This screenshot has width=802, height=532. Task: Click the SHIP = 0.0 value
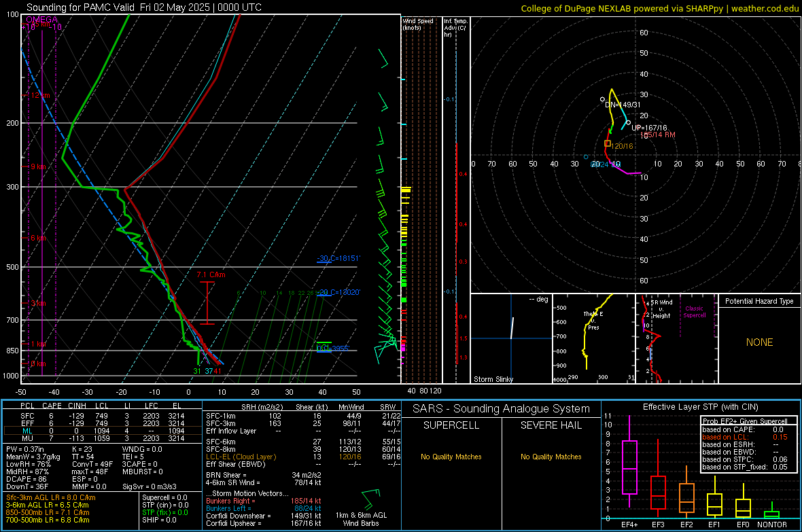click(x=159, y=520)
